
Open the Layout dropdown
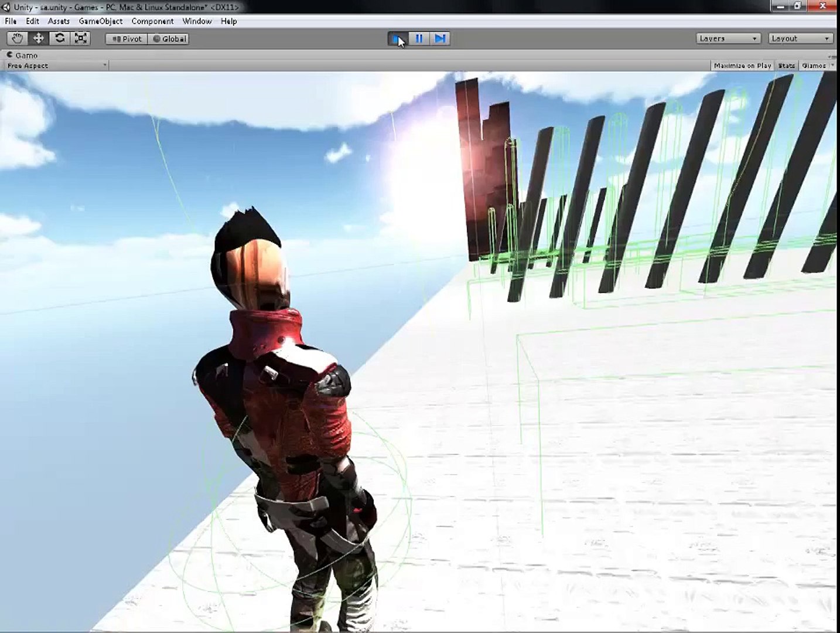pyautogui.click(x=801, y=39)
